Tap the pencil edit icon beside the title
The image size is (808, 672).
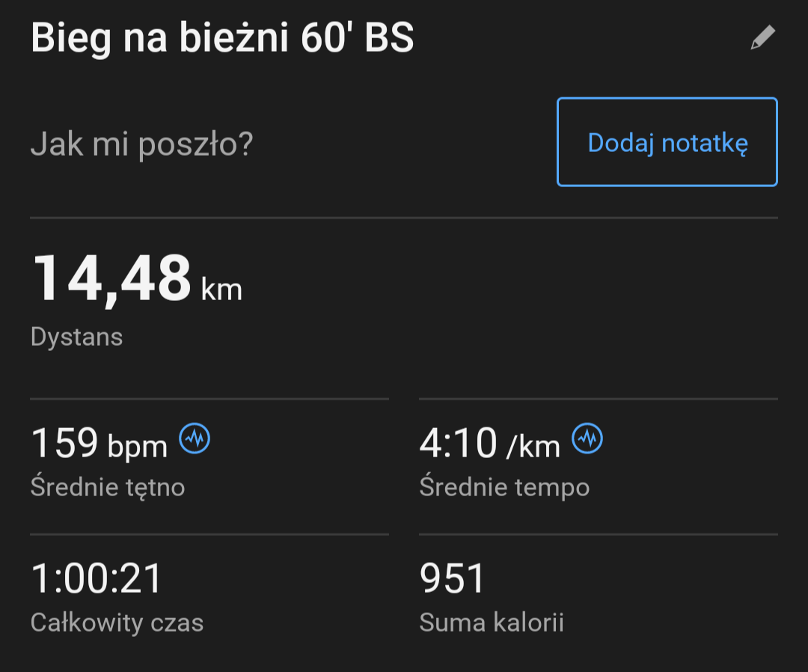762,38
